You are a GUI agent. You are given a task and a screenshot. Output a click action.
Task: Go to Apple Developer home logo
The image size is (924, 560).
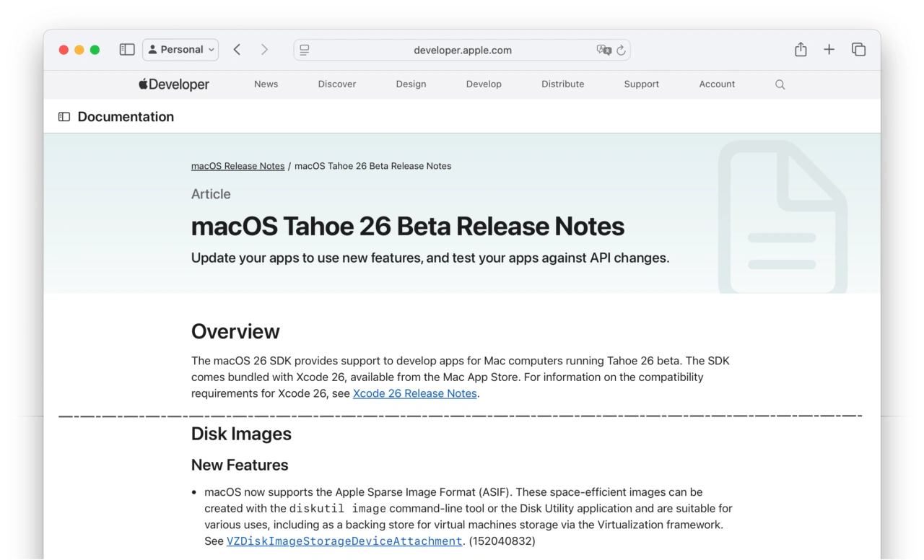(174, 84)
